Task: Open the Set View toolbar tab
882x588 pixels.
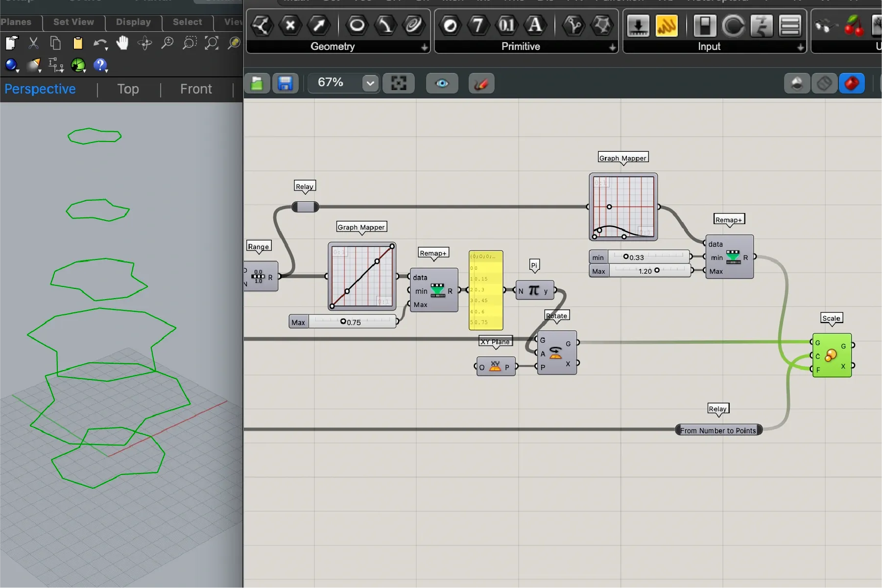Action: pos(73,22)
